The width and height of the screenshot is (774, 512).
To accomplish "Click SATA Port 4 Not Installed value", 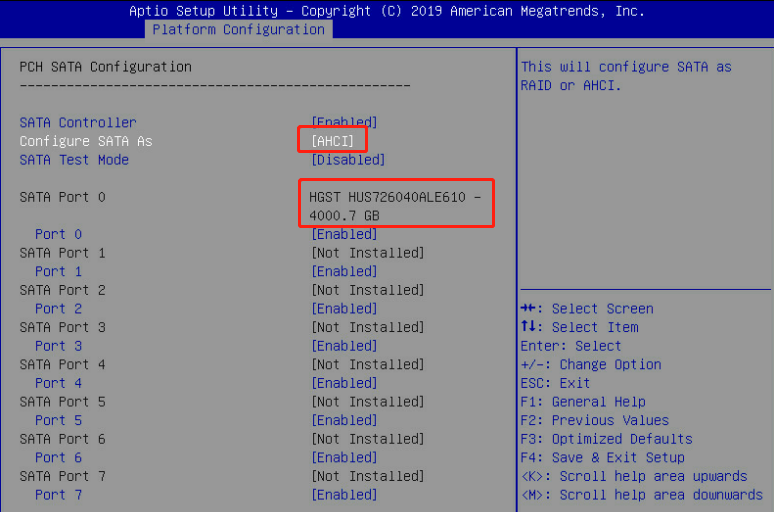I will (368, 364).
